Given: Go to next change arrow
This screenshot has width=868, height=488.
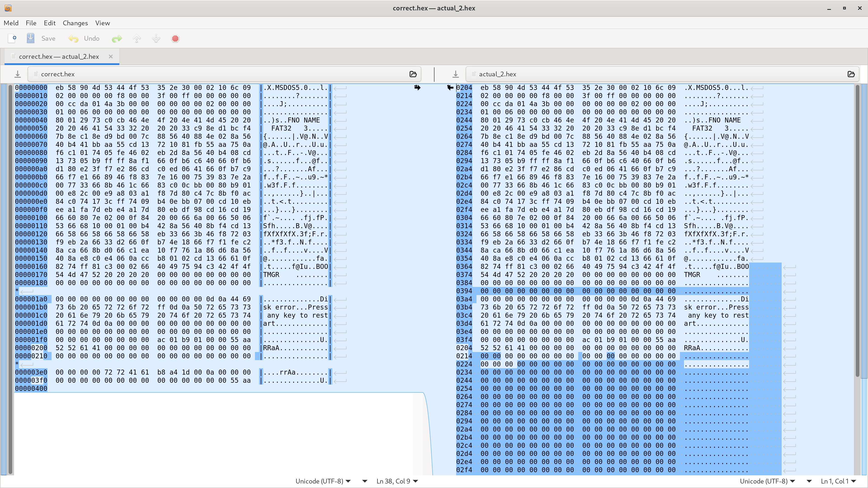Looking at the screenshot, I should pos(156,39).
